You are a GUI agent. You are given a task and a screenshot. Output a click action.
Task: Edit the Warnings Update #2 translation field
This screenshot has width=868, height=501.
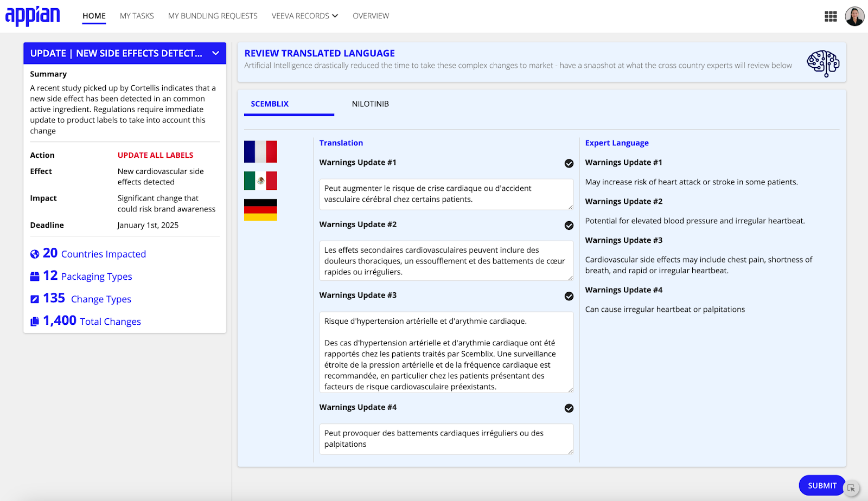click(x=446, y=261)
